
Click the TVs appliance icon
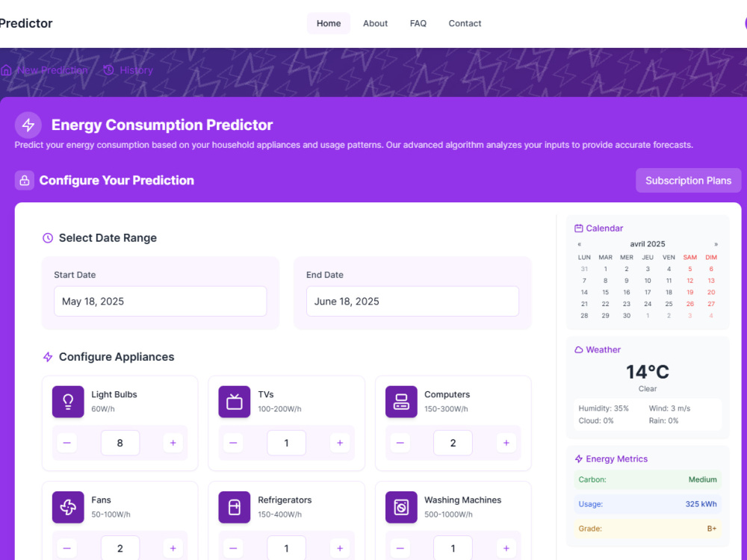pyautogui.click(x=235, y=402)
